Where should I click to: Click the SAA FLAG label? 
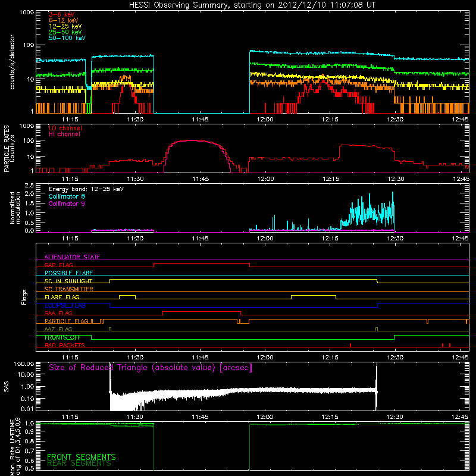point(58,313)
